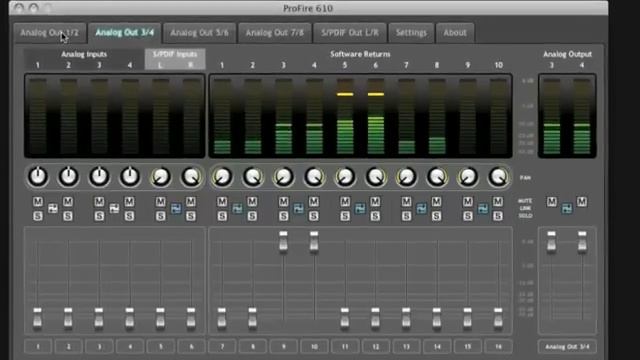Link Analog Inputs 1 and 2 channels
The height and width of the screenshot is (360, 640).
click(x=53, y=209)
